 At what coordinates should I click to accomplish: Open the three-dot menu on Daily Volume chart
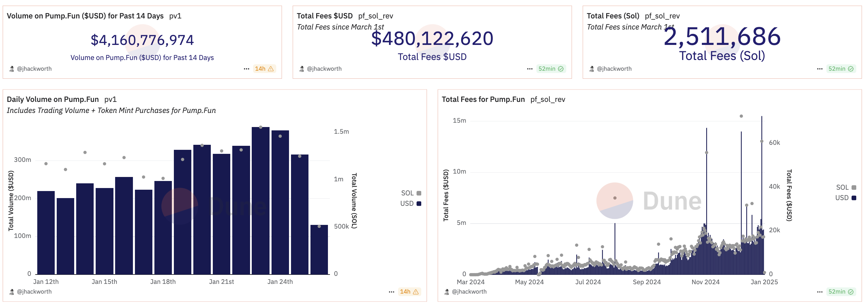pos(391,292)
